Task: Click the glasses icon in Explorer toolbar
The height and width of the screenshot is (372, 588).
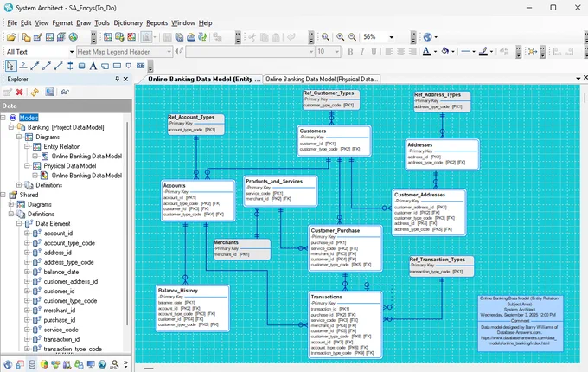Action: [x=65, y=92]
